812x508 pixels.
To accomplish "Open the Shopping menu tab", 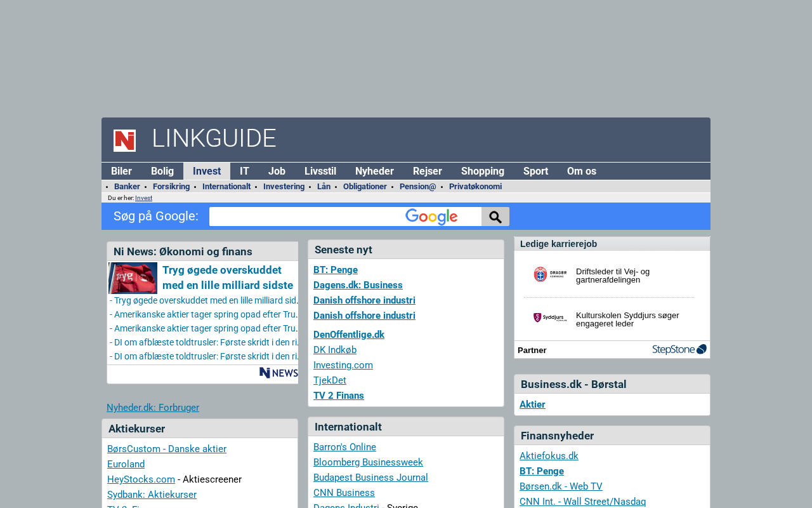I will (483, 171).
